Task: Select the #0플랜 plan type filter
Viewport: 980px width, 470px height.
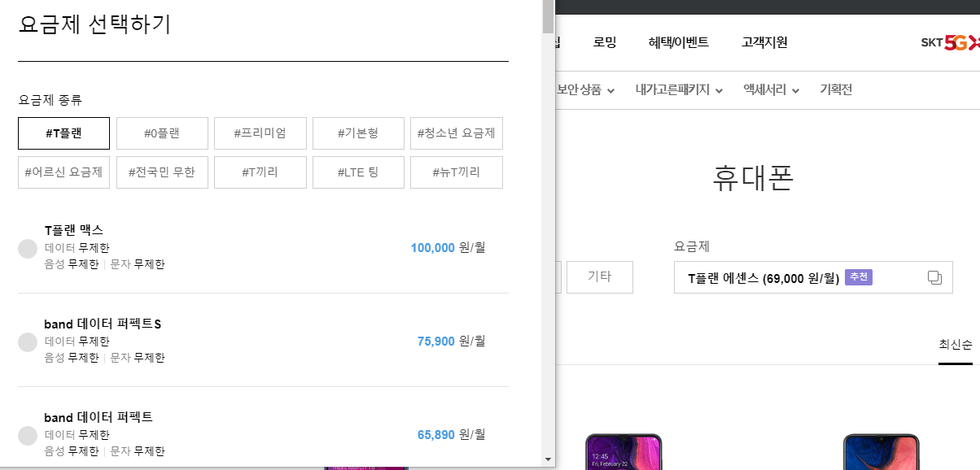Action: point(162,133)
